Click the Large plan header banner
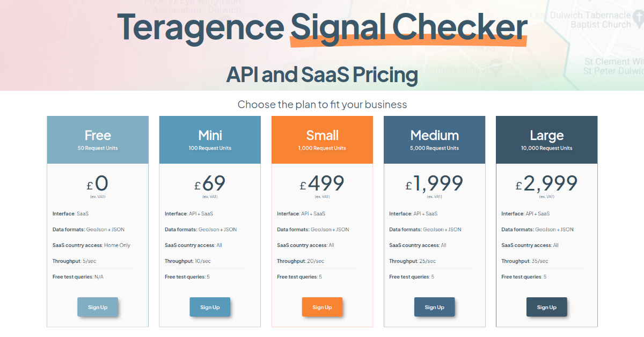Viewport: 644px width, 337px height. coord(546,139)
